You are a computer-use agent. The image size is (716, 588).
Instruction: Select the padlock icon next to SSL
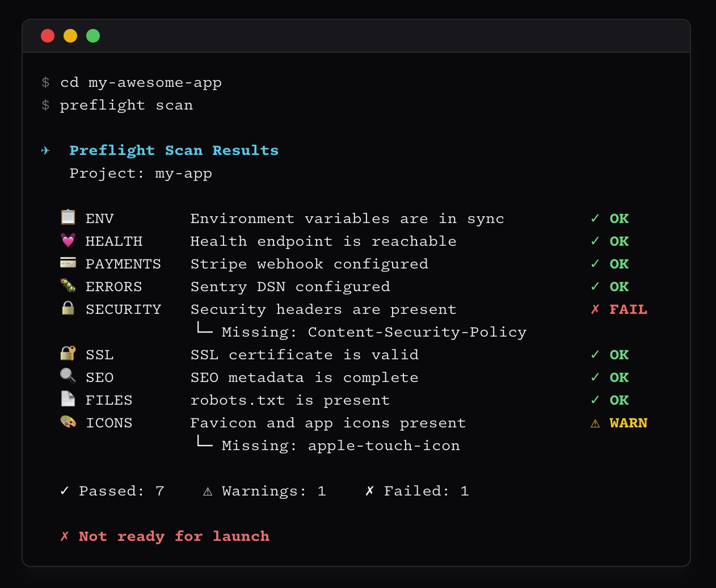tap(68, 354)
